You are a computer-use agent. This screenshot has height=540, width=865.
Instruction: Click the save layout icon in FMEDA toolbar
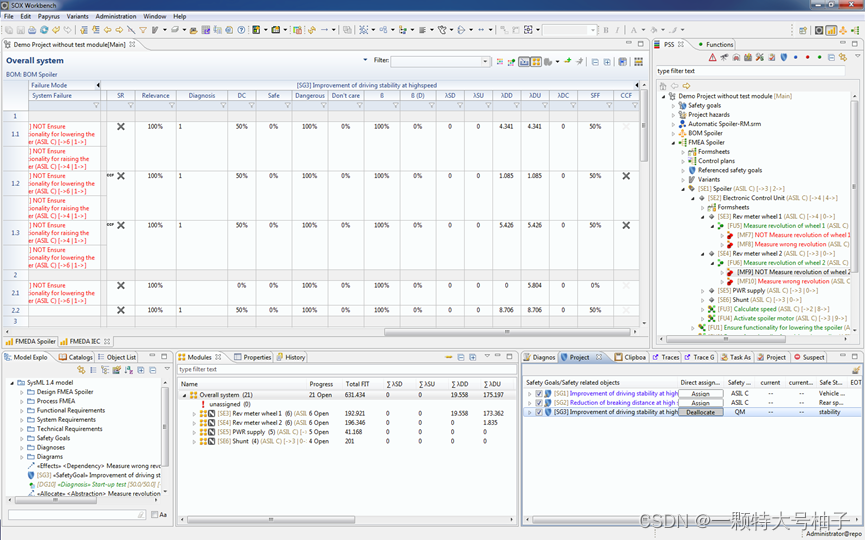point(622,62)
